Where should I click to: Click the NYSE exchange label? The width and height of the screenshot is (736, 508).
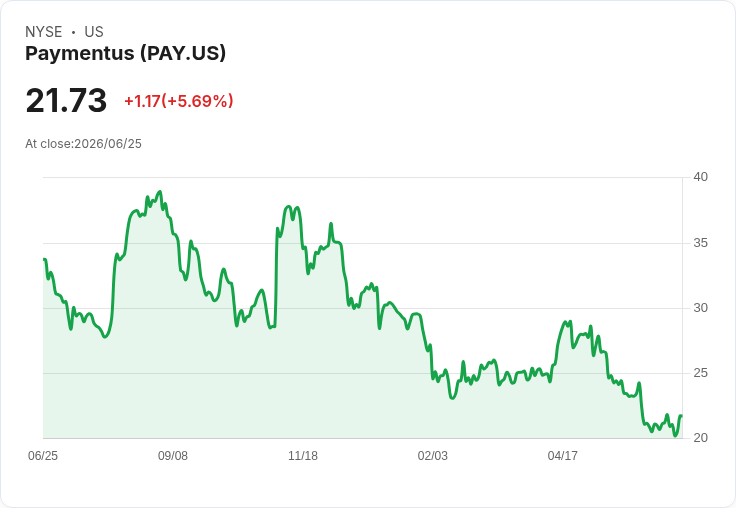(x=44, y=32)
